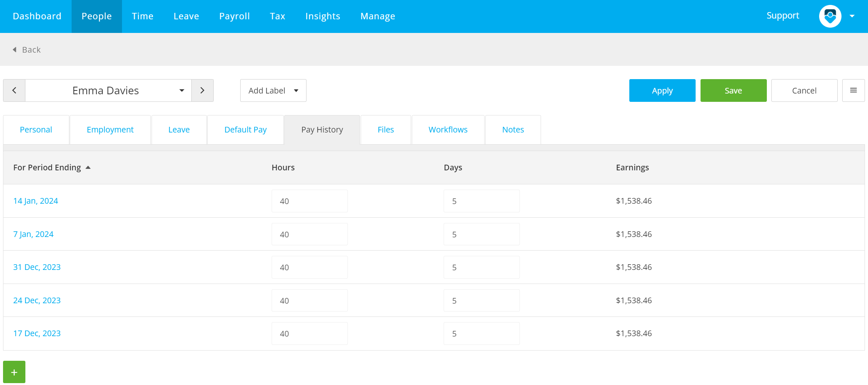Click the Hours column header
The width and height of the screenshot is (868, 385).
[x=283, y=167]
